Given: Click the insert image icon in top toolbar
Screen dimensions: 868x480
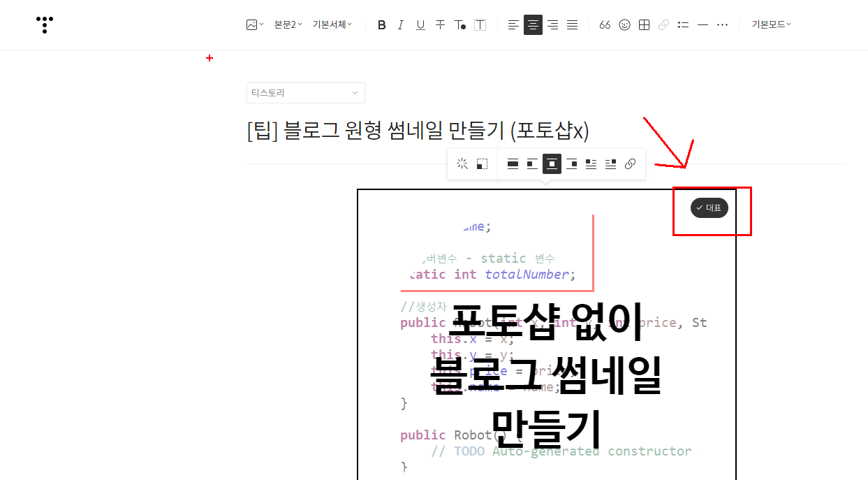Looking at the screenshot, I should point(255,24).
